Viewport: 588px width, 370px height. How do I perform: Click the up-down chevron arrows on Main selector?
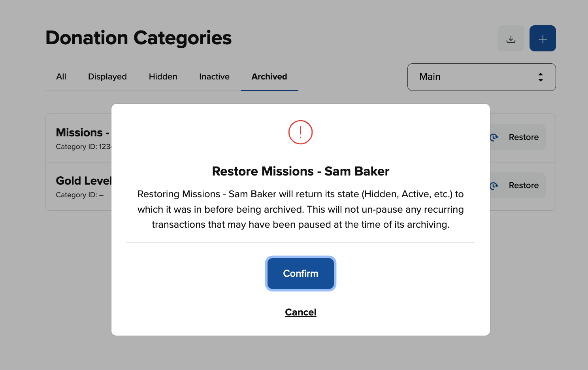[540, 77]
